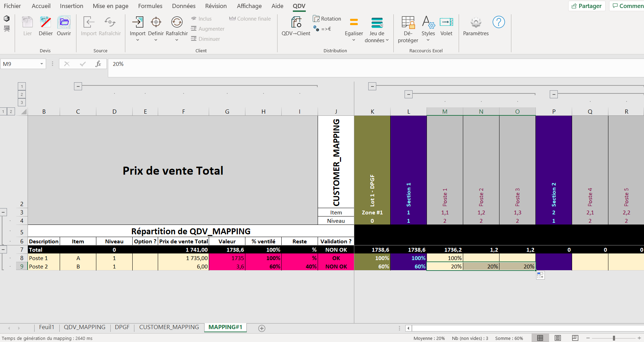Click the Rotation tool

pyautogui.click(x=327, y=19)
